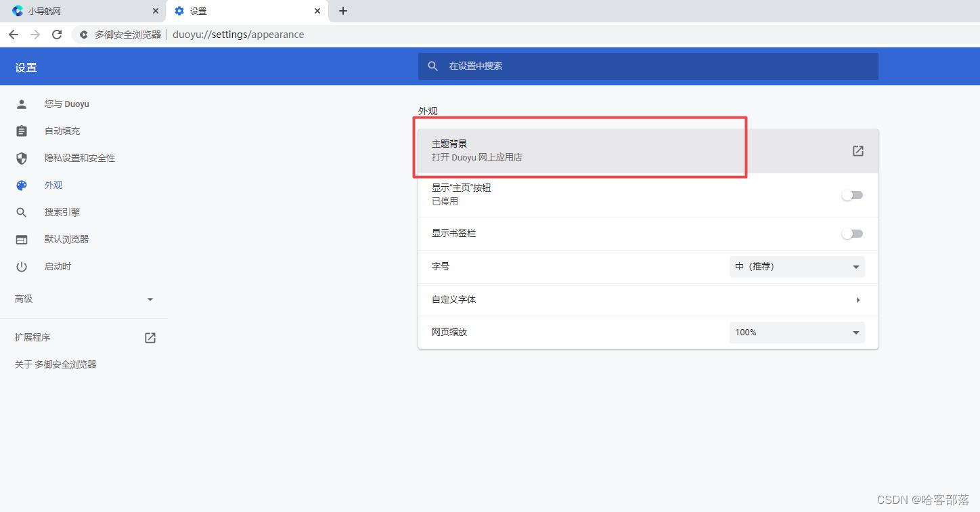Screen dimensions: 980x512
Task: Select the 设置 tab
Action: pyautogui.click(x=247, y=11)
